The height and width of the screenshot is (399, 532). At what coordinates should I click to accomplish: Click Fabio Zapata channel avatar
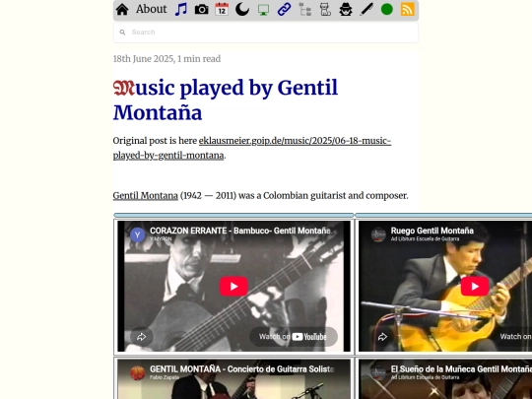point(137,373)
